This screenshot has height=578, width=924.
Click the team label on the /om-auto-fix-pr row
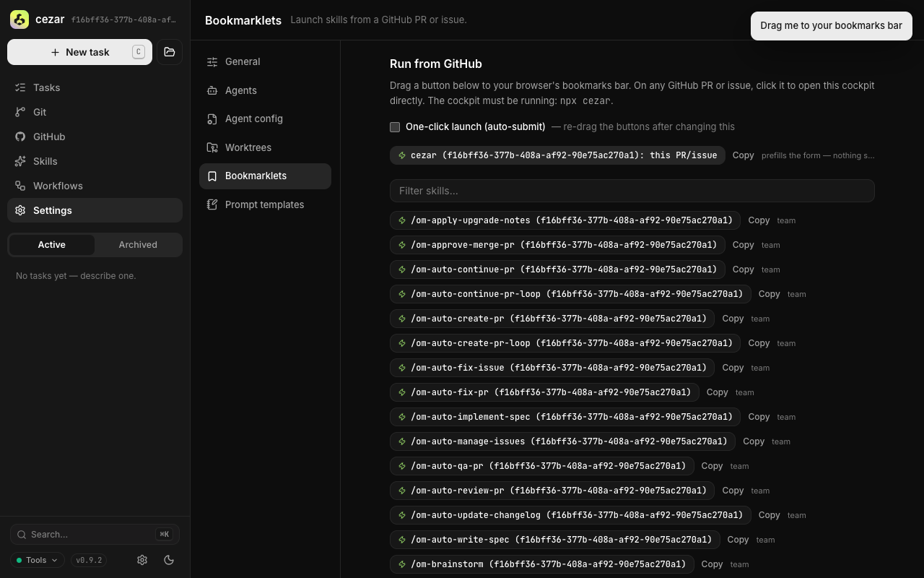(x=744, y=392)
